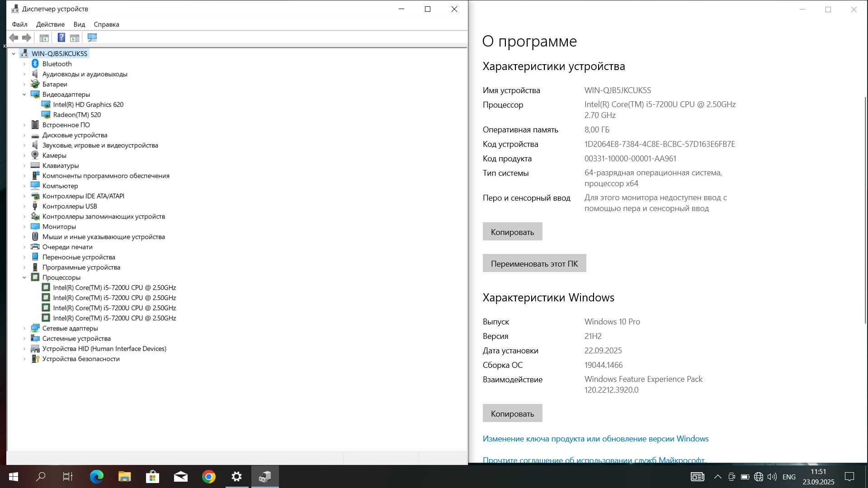Click the Intel(R) HD Graphics 620 adapter icon
Image resolution: width=868 pixels, height=488 pixels.
(x=46, y=104)
